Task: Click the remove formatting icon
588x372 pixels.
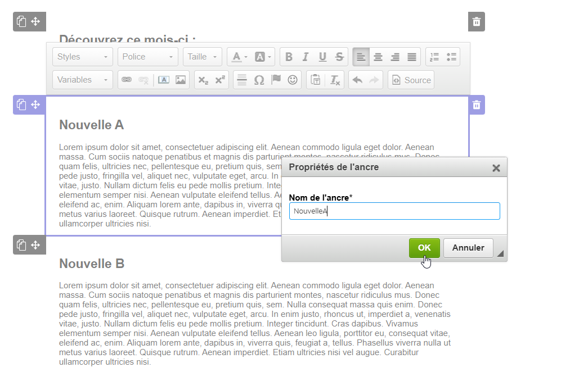Action: [x=335, y=80]
